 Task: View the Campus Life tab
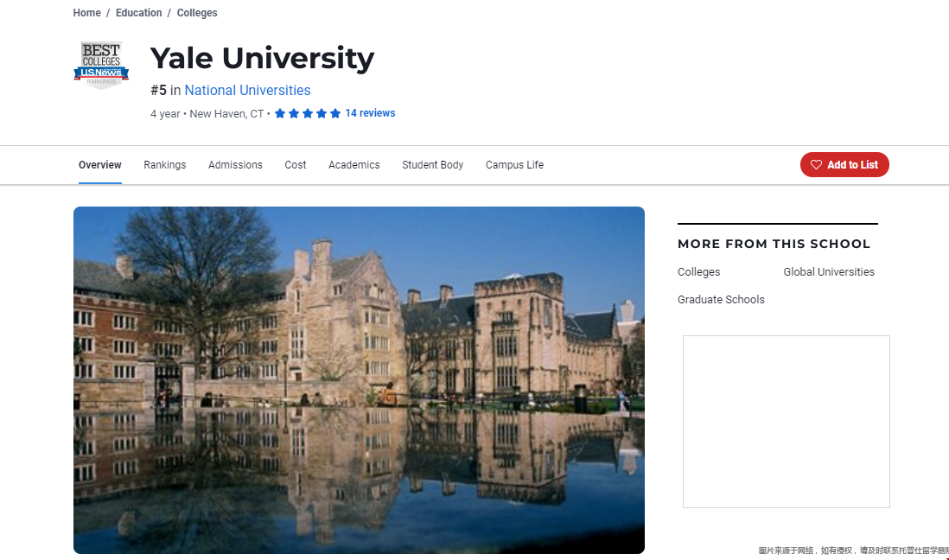click(514, 165)
